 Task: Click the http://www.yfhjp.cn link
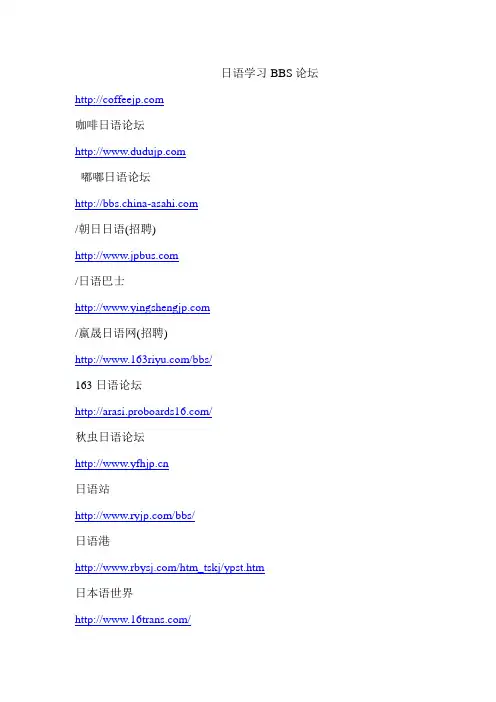pos(122,463)
